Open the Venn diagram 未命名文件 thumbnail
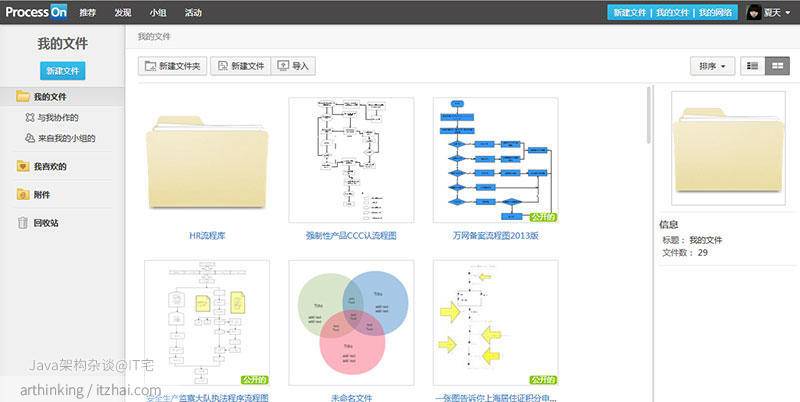The height and width of the screenshot is (402, 800). coord(351,322)
